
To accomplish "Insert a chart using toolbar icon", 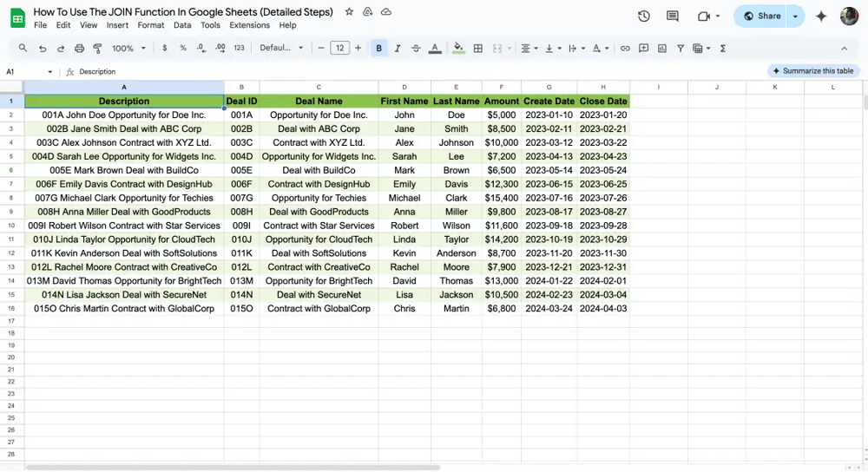I will 662,49.
